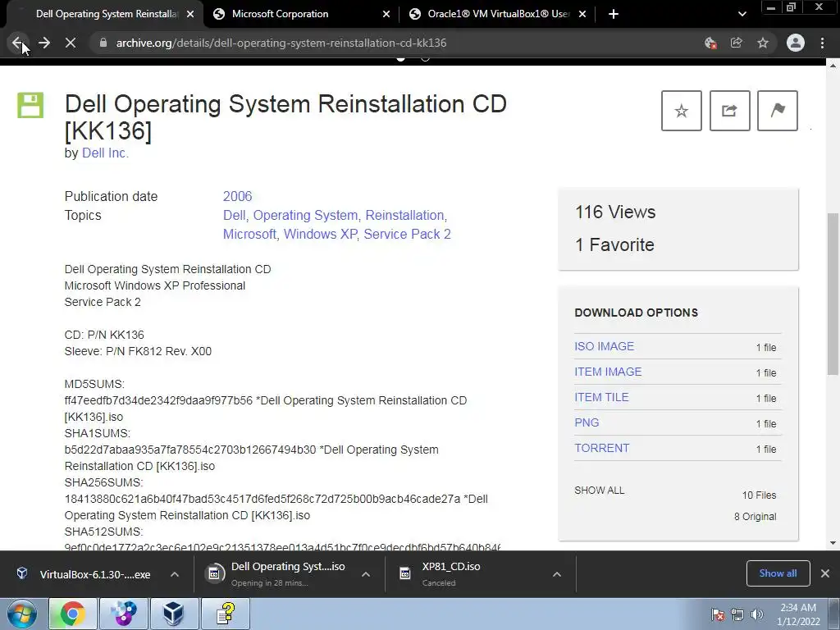Viewport: 840px width, 630px height.
Task: Switch to the Oracle VM VirtualBox User tab
Action: 499,14
